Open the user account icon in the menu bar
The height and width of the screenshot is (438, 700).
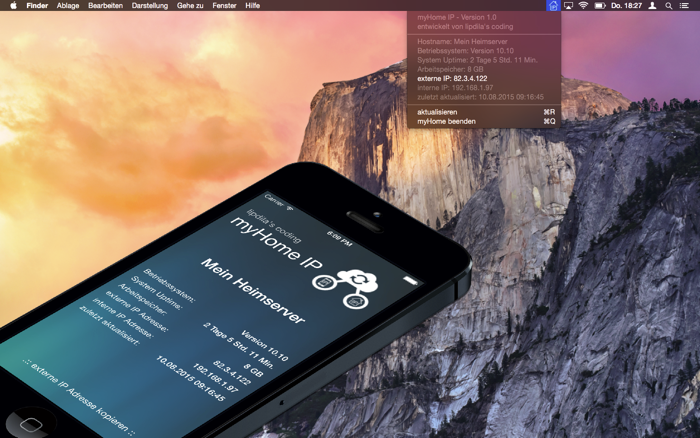[652, 6]
